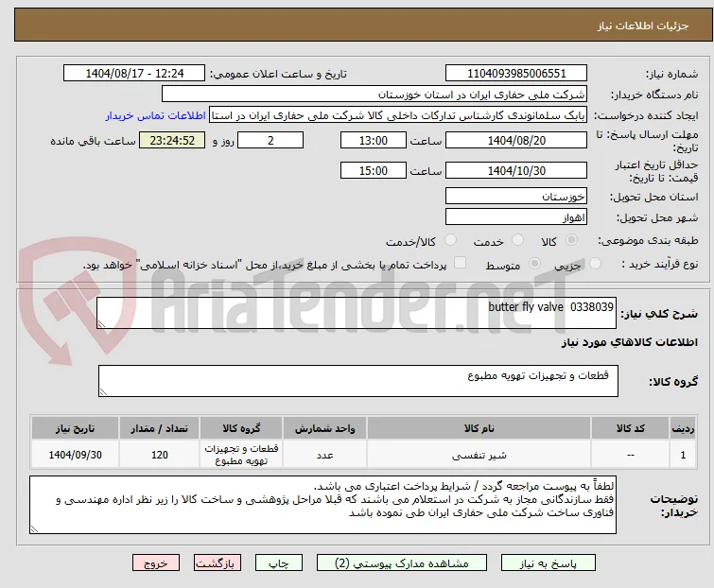
Task: Select the کالا radio button
Action: (571, 239)
